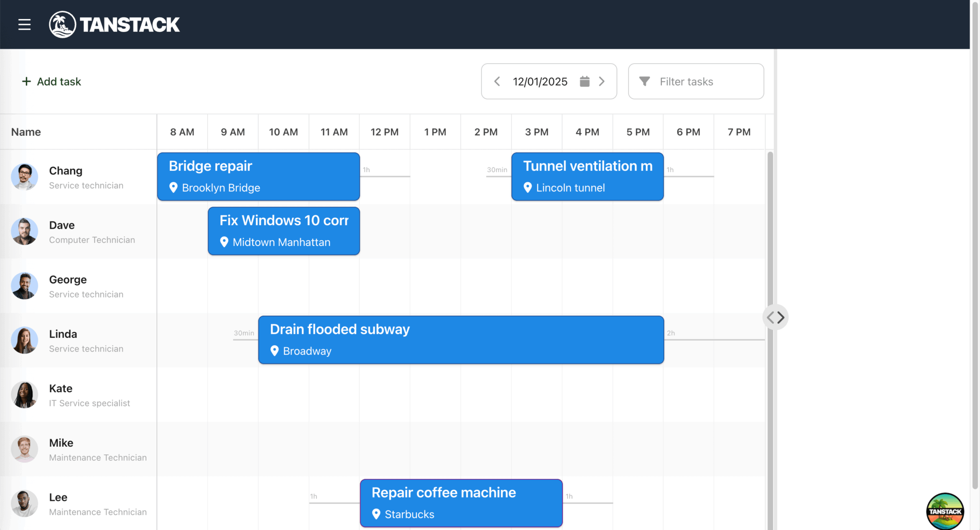Click the filter funnel icon
This screenshot has width=980, height=530.
click(645, 81)
